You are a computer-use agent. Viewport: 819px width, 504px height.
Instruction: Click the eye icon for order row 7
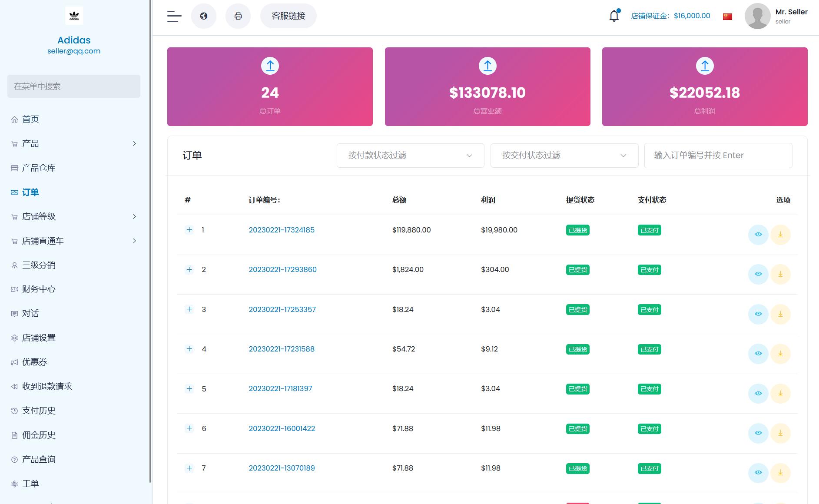(758, 473)
